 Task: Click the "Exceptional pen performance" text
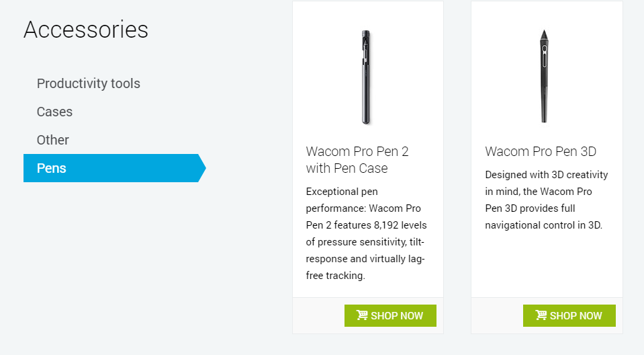coord(341,192)
